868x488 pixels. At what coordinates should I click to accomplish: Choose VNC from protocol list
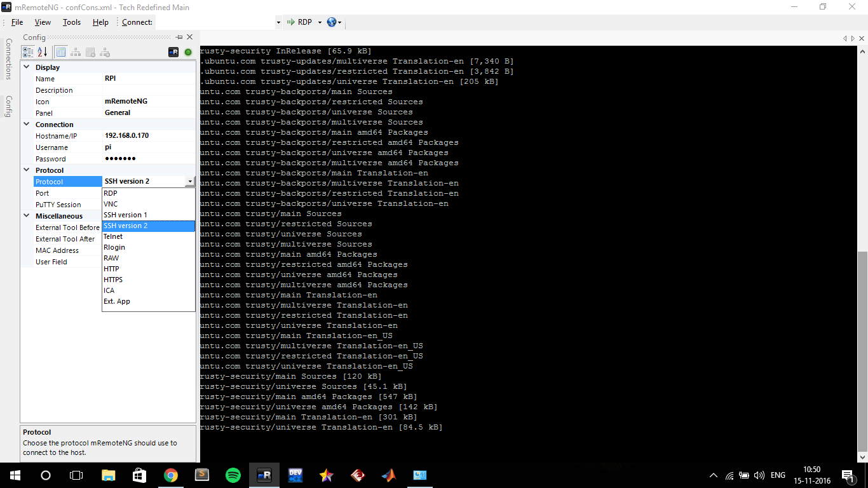point(149,204)
